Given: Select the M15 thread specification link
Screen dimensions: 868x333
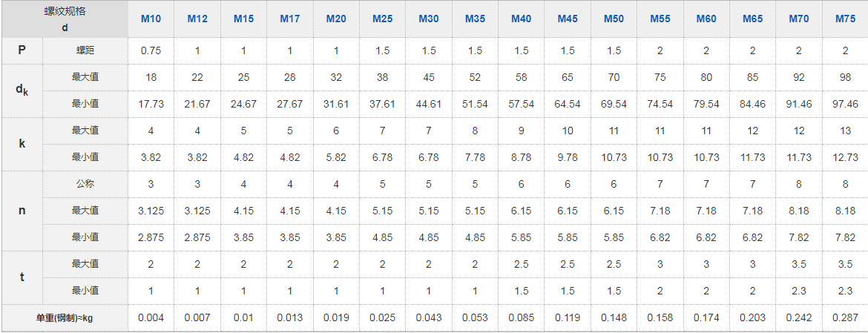Looking at the screenshot, I should (243, 19).
